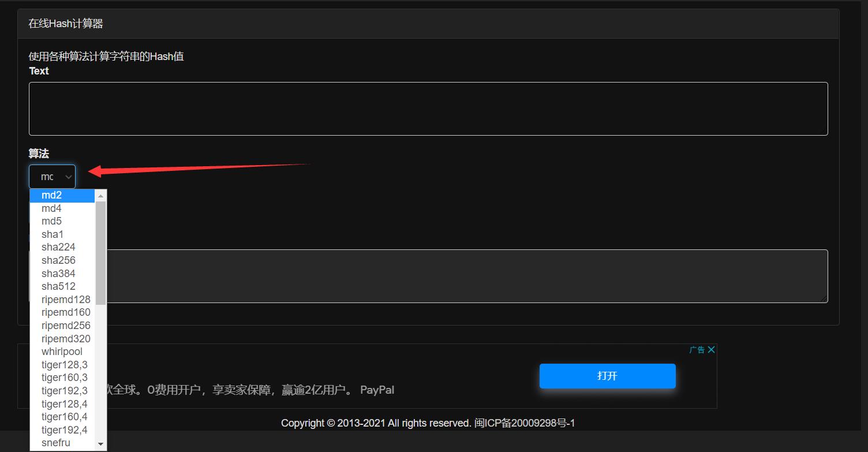Pick tiger192,4 from the list
Image resolution: width=868 pixels, height=452 pixels.
point(62,430)
